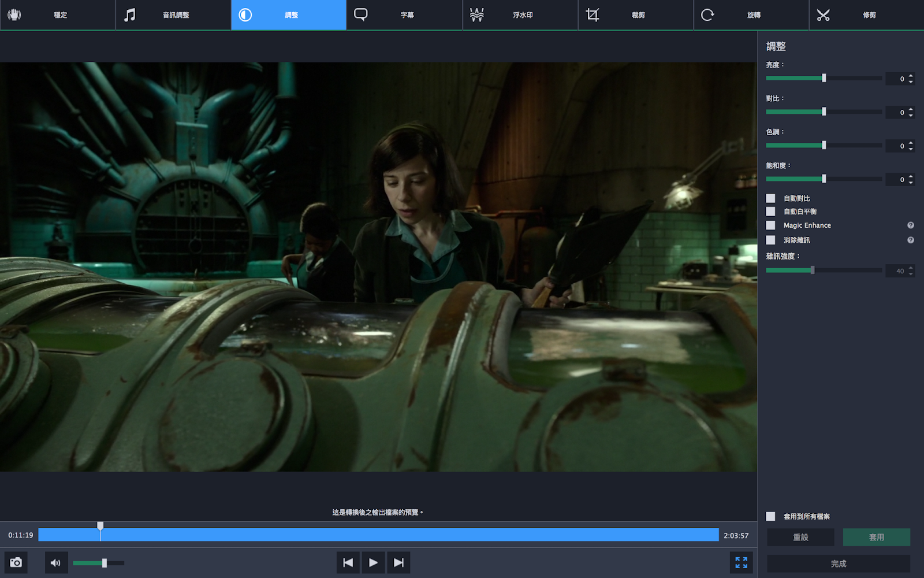Click the crop (裁剪) icon
Screen dimensions: 924x578
pyautogui.click(x=592, y=14)
